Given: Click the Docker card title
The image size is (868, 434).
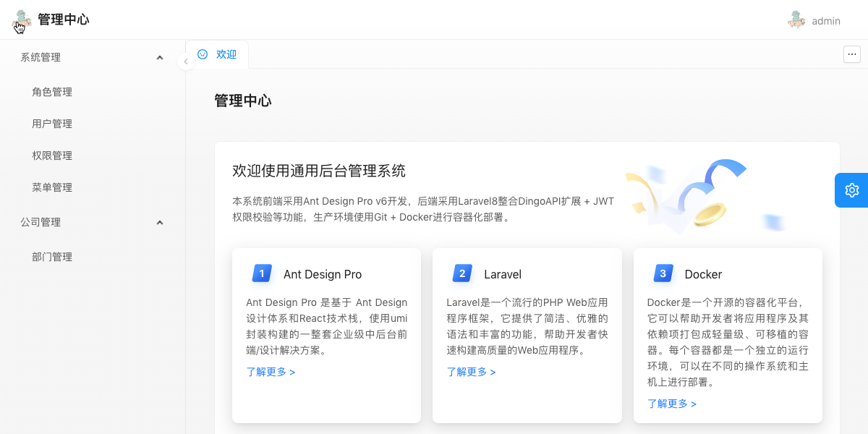Looking at the screenshot, I should [703, 274].
